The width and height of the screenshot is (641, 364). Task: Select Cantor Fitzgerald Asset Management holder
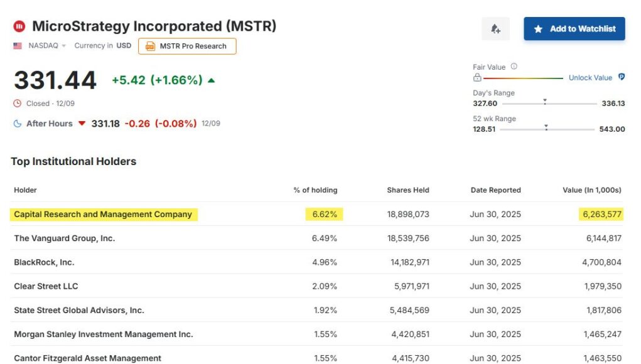87,358
